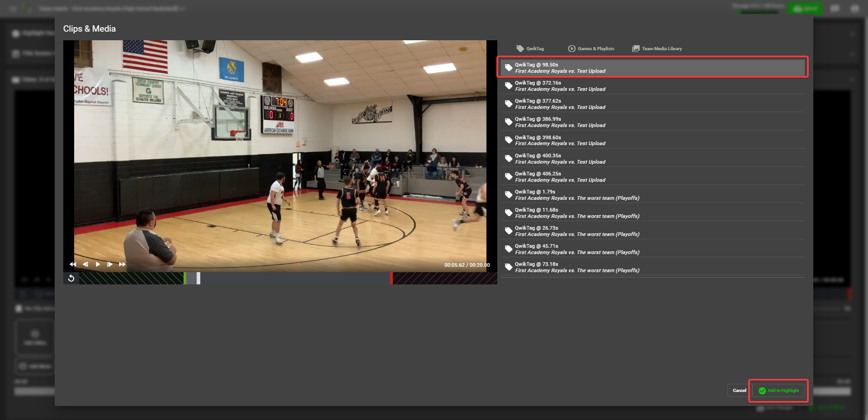Image resolution: width=868 pixels, height=420 pixels.
Task: Step back one frame in clip
Action: tap(85, 264)
